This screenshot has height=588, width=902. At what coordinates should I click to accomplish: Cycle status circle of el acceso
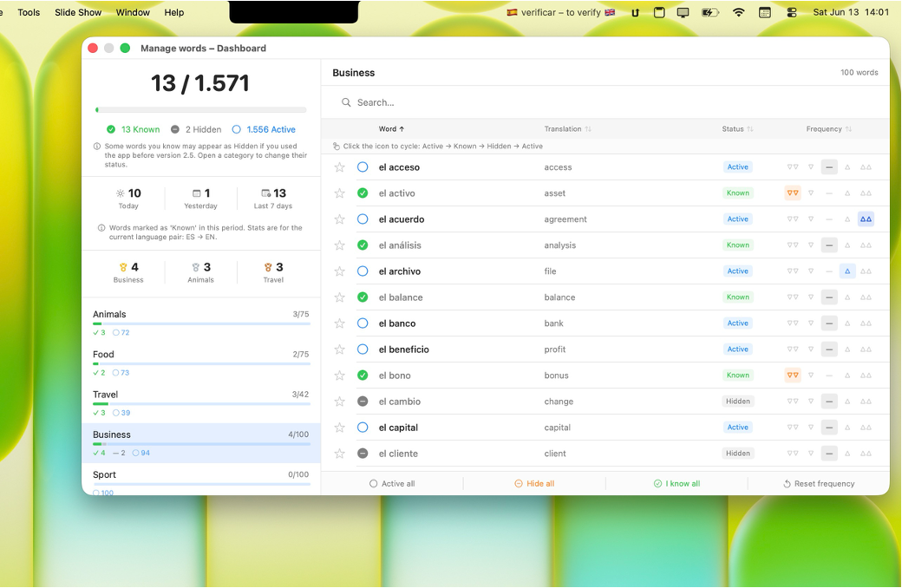point(363,167)
